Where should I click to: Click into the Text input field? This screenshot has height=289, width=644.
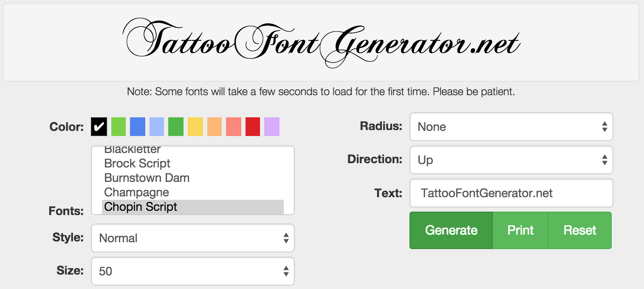[x=511, y=193]
